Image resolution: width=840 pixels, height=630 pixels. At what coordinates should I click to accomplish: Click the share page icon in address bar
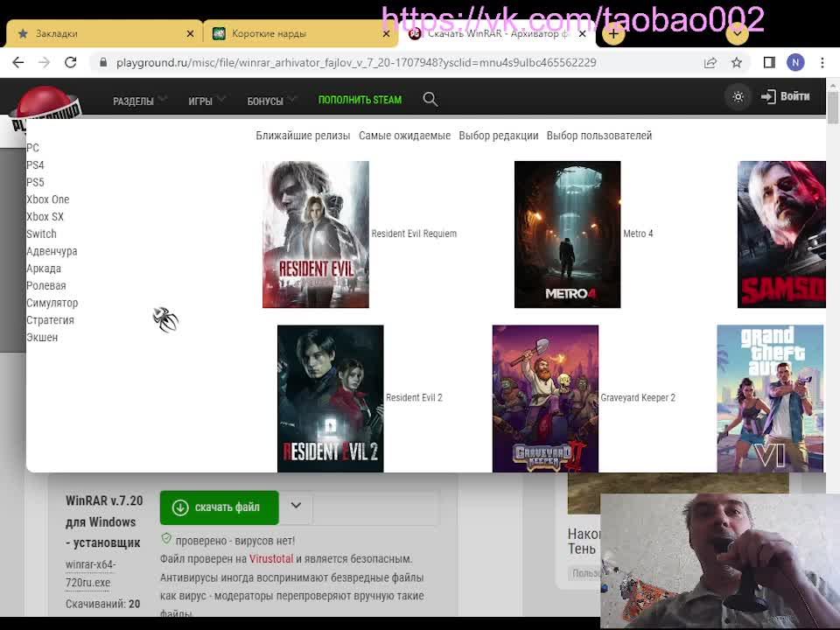pyautogui.click(x=710, y=63)
